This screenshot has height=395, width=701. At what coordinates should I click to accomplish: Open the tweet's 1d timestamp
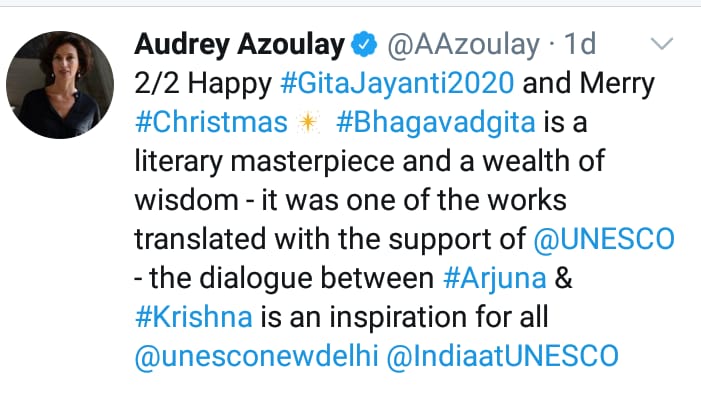pyautogui.click(x=580, y=44)
